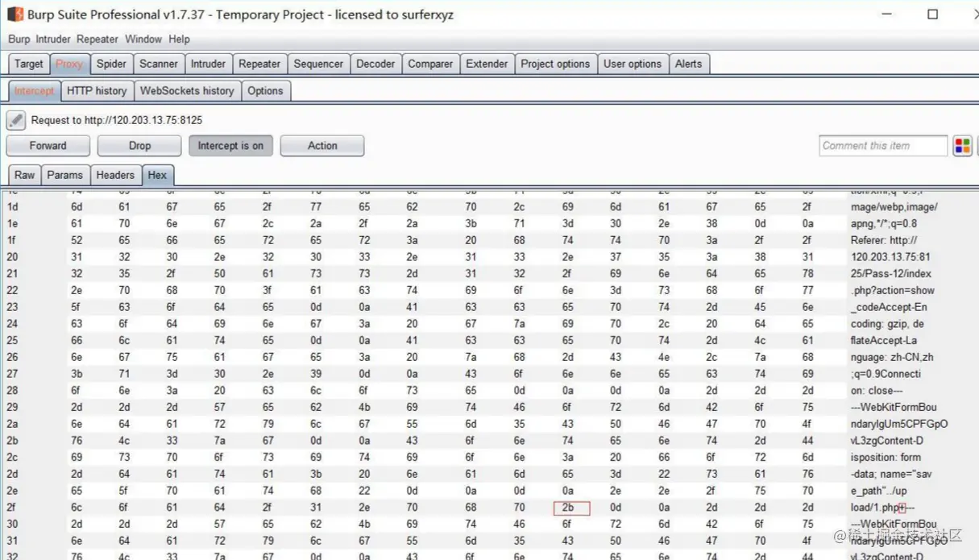Click the Comment this item field
Screen dimensions: 979x560
(883, 146)
